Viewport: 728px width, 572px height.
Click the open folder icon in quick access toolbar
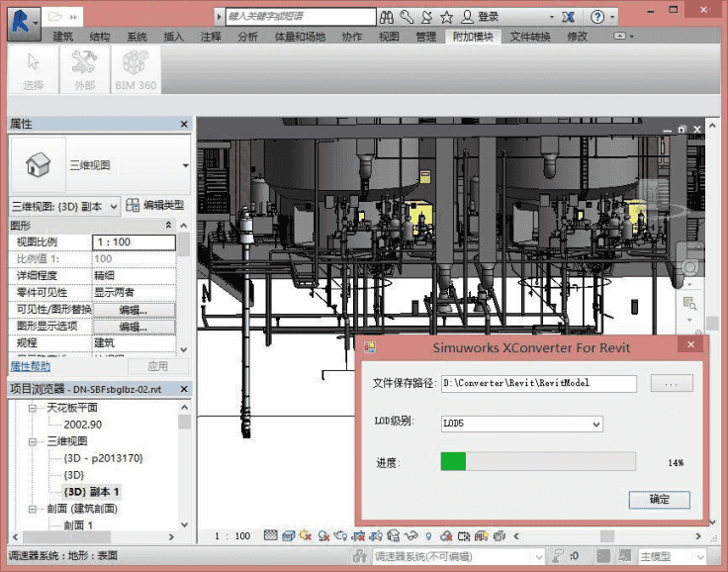[54, 17]
